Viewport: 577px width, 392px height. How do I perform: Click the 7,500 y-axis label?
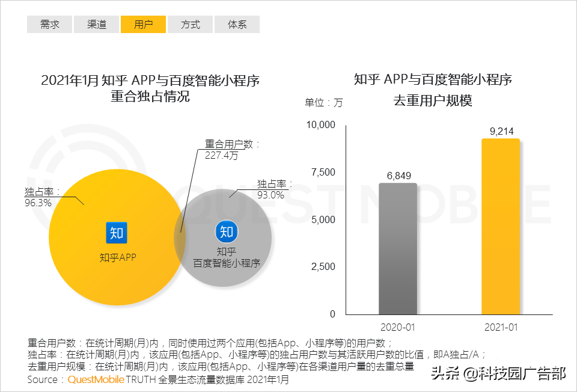pyautogui.click(x=323, y=172)
